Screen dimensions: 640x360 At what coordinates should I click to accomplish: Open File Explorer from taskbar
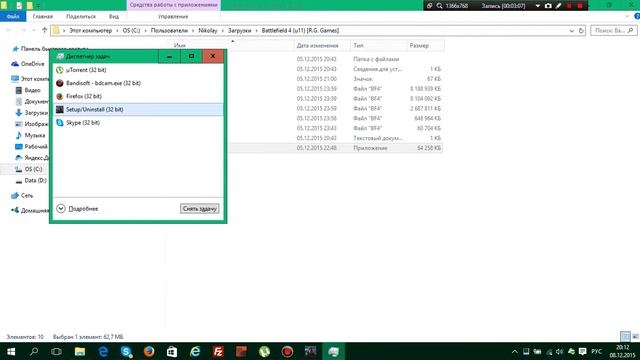80,351
